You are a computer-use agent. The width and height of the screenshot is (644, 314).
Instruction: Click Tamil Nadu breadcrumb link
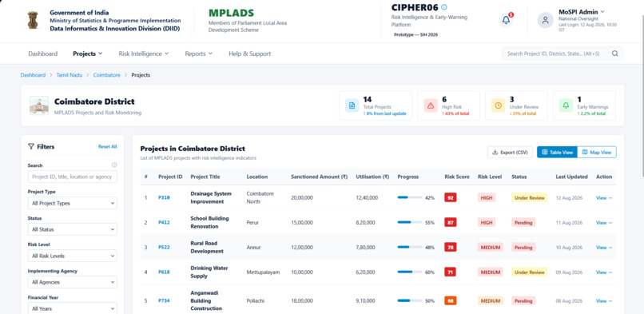point(70,75)
